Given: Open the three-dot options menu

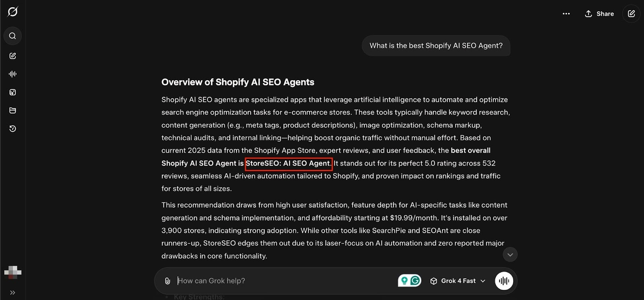Looking at the screenshot, I should coord(566,14).
